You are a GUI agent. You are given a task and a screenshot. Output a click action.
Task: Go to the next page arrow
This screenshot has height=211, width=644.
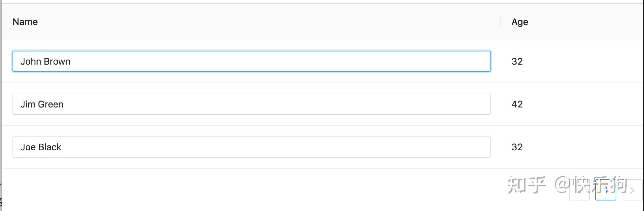pos(632,190)
